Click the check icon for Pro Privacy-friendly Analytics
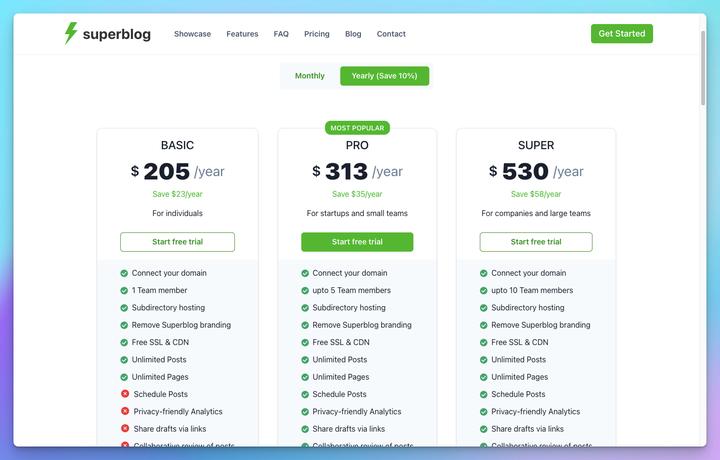This screenshot has width=720, height=460. pyautogui.click(x=305, y=412)
